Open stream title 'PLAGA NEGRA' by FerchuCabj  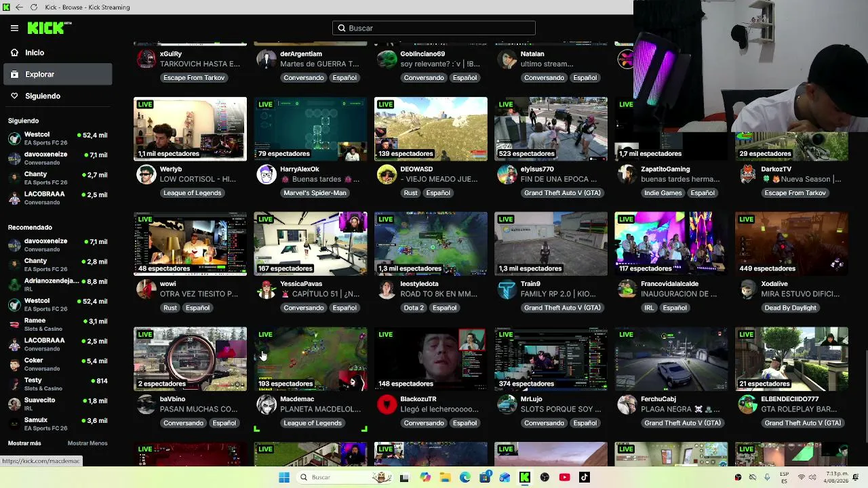680,409
